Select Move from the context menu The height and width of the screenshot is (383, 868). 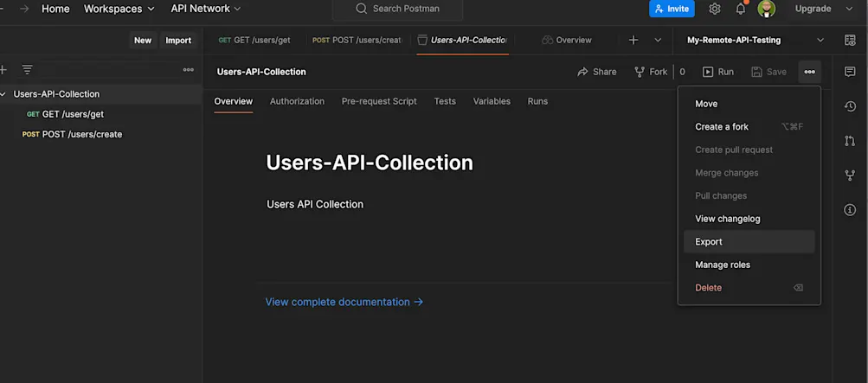tap(749, 104)
